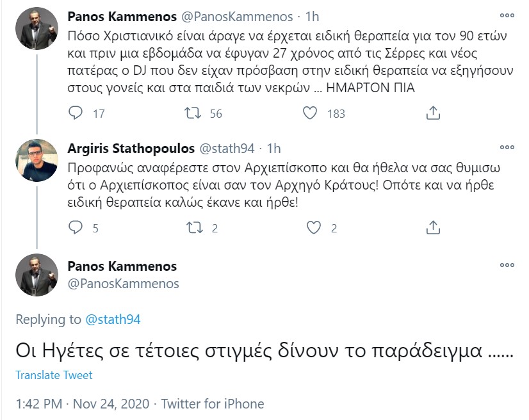Image resolution: width=529 pixels, height=420 pixels.
Task: Click the Translate Tweet link
Action: pos(54,375)
